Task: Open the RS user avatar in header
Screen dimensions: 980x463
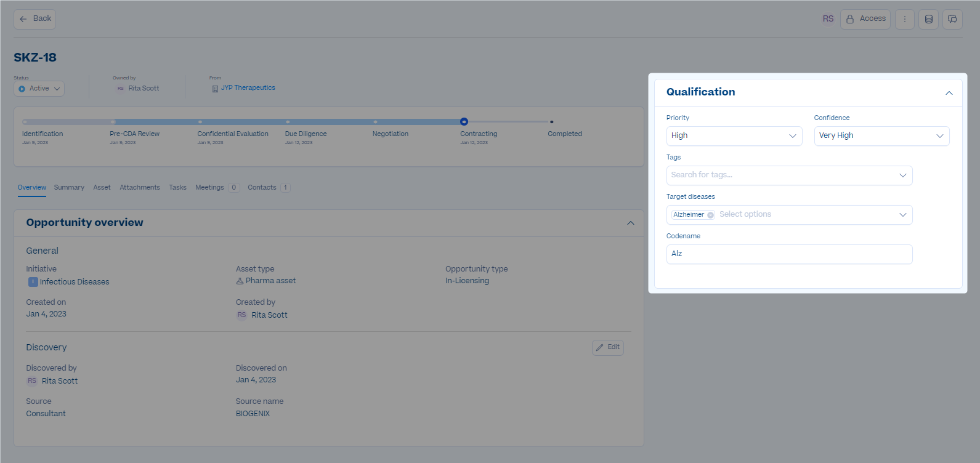Action: pyautogui.click(x=828, y=19)
